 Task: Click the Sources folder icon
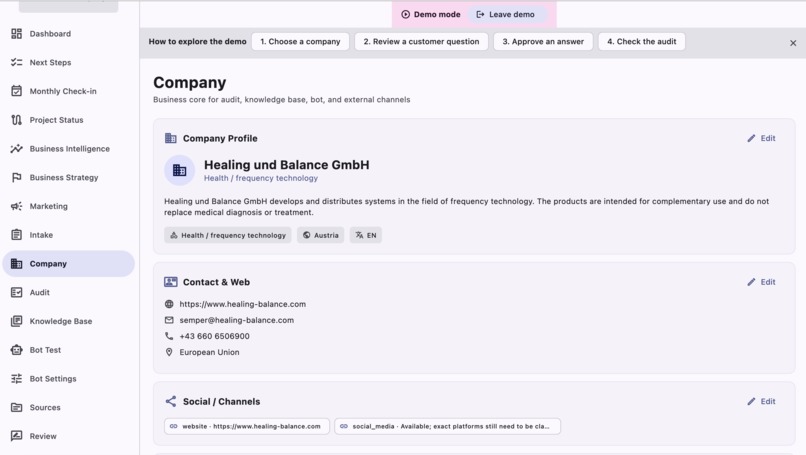[x=16, y=408]
